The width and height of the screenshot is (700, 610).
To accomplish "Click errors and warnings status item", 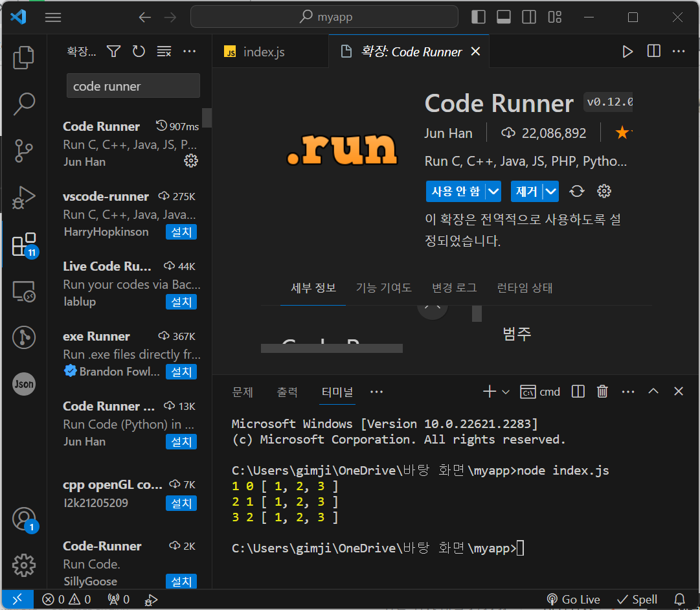I will tap(66, 599).
